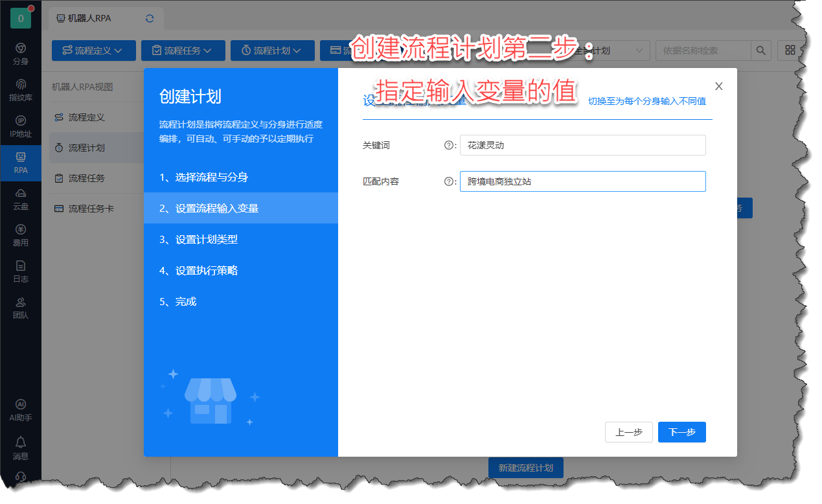Viewport: 822px width, 504px height.
Task: Click help icon beside 关键词 field
Action: click(x=448, y=146)
